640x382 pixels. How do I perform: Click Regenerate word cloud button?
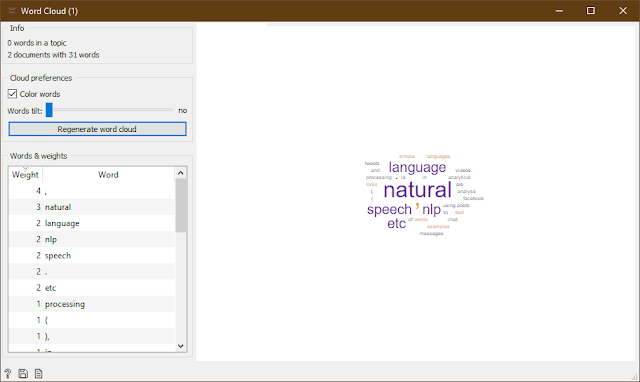point(97,129)
